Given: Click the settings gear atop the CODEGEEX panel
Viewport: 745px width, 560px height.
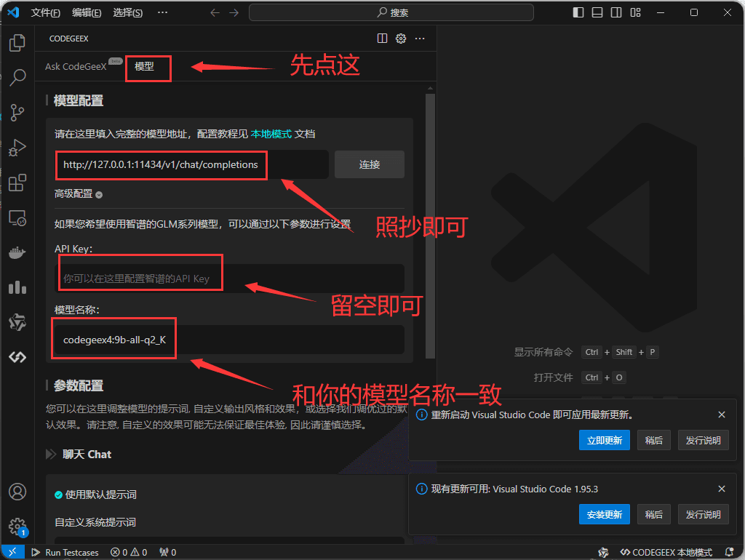Looking at the screenshot, I should point(400,39).
